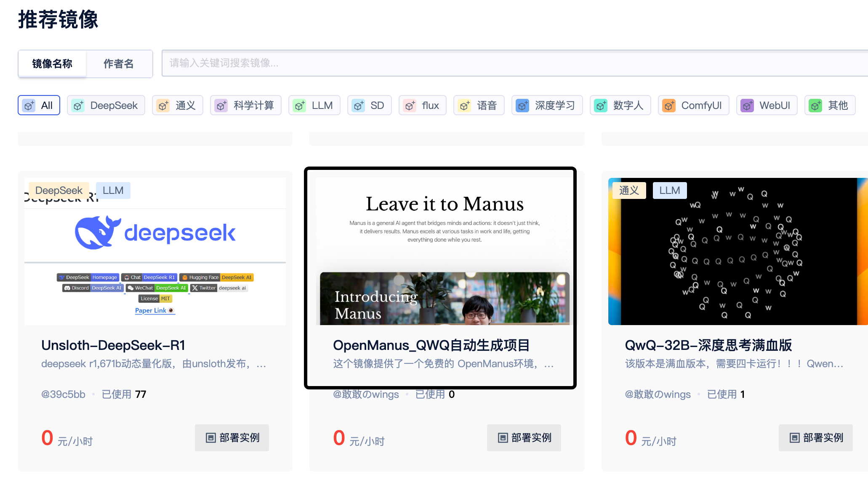The height and width of the screenshot is (487, 868).
Task: Switch to 作者名 search tab
Action: [119, 64]
